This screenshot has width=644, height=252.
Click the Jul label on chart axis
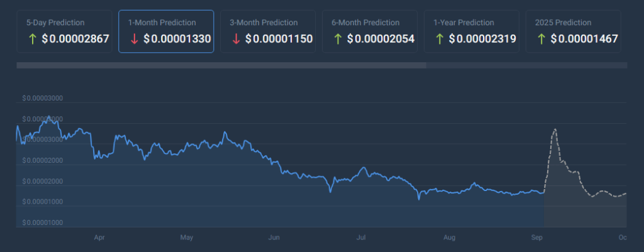click(361, 238)
